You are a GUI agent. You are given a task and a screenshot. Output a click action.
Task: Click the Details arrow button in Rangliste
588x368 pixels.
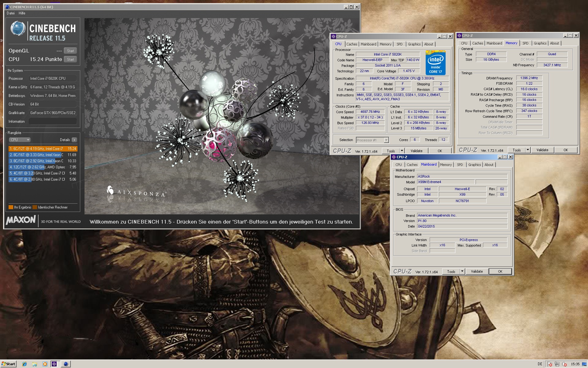[74, 140]
